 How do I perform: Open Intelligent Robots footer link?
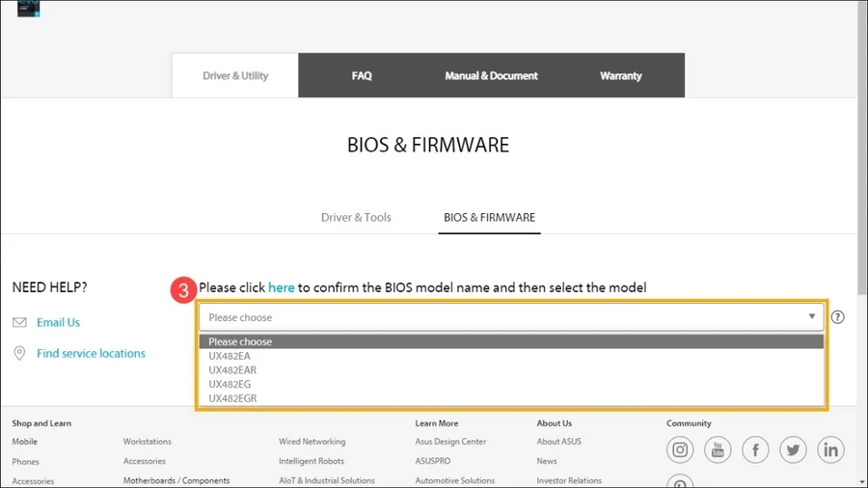(x=312, y=461)
